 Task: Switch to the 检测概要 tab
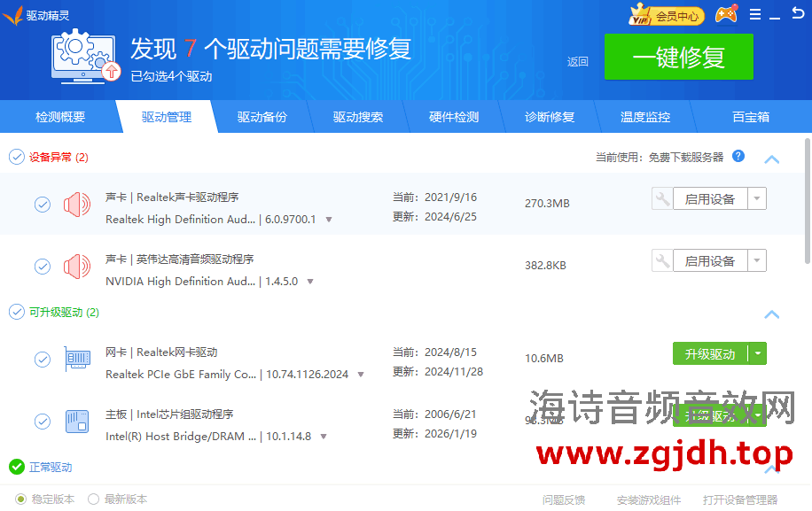(x=60, y=117)
